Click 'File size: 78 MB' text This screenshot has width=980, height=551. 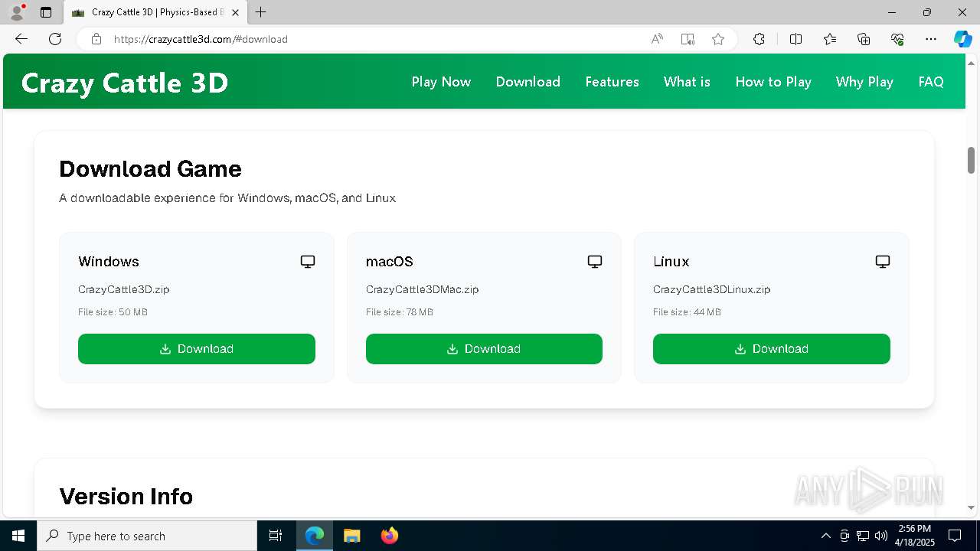(400, 312)
